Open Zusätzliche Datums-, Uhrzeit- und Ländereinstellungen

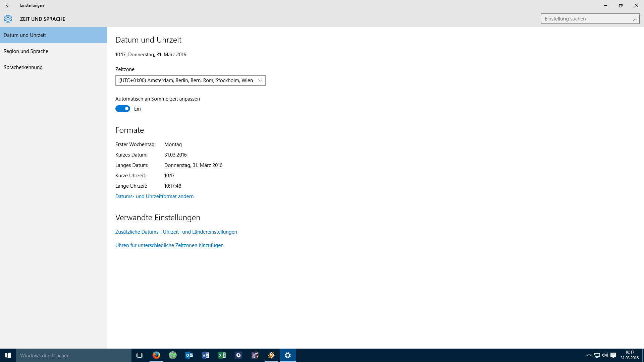pyautogui.click(x=176, y=232)
